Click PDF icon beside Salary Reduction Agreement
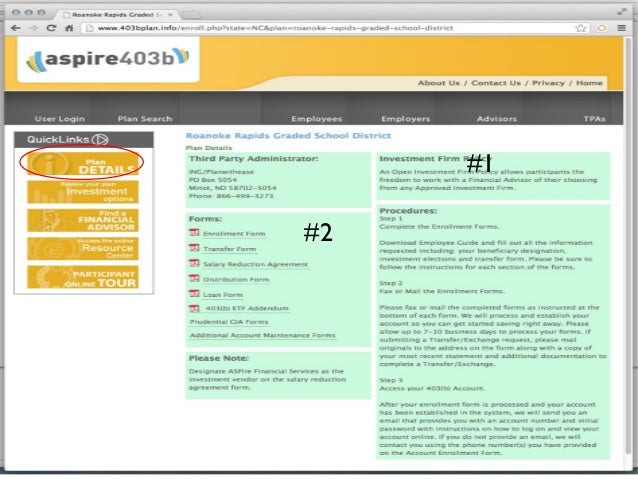The height and width of the screenshot is (479, 638). pyautogui.click(x=194, y=263)
